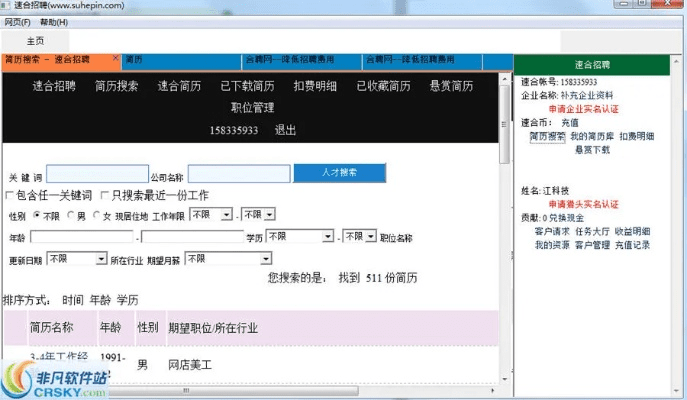The image size is (687, 400).
Task: Open the 帮助(H) menu
Action: coord(54,22)
